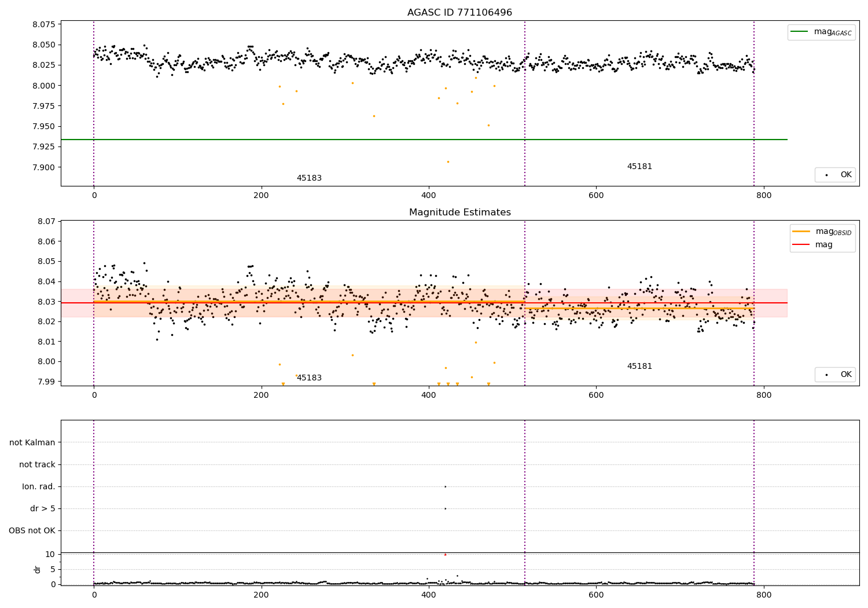868x608 pixels.
Task: Click the lowest orange outlier in the top plot
Action: 448,162
